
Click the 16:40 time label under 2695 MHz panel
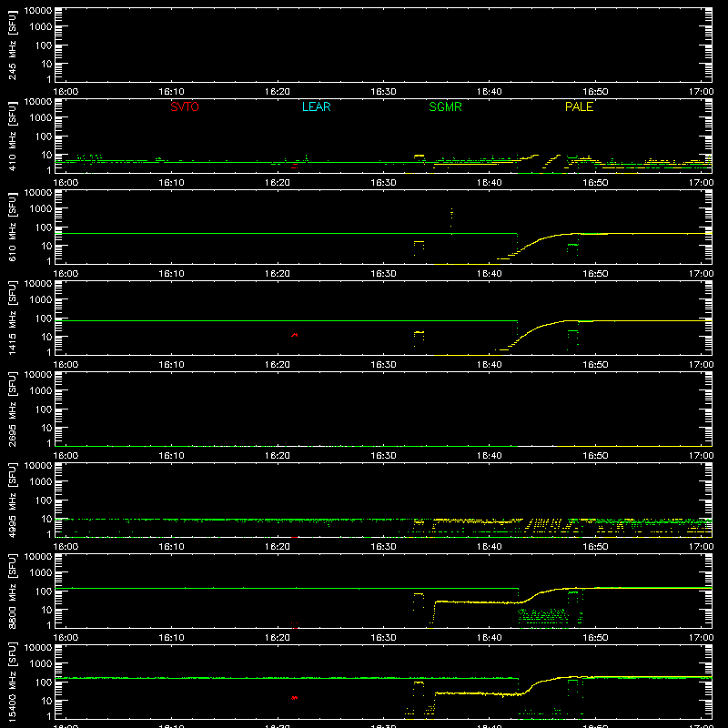click(489, 456)
